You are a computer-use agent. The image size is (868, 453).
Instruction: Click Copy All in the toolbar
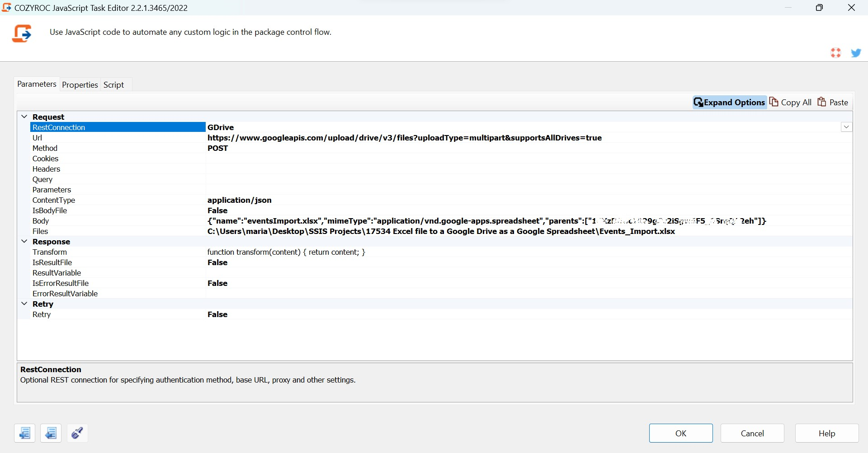[790, 102]
